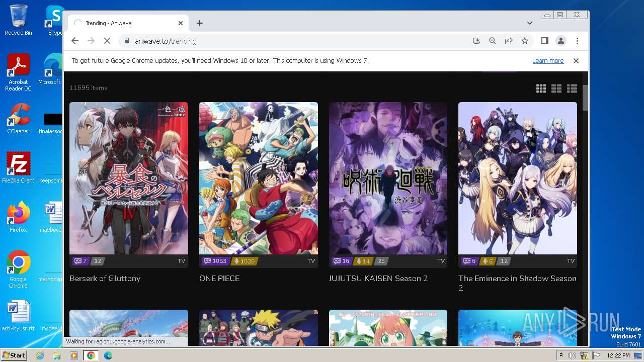Click ONE PIECE subtitle count 1083 badge
This screenshot has width=644, height=362.
point(215,261)
